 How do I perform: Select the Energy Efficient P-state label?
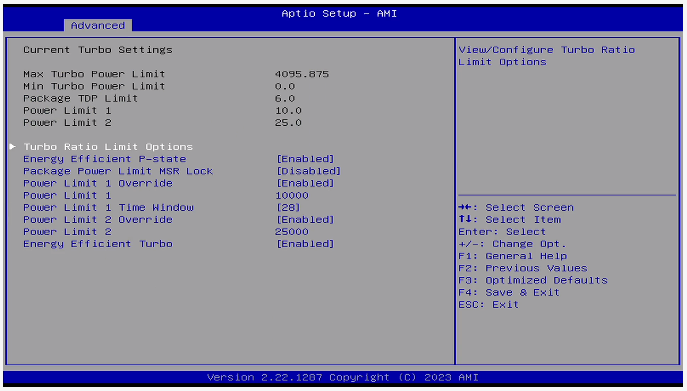point(105,159)
